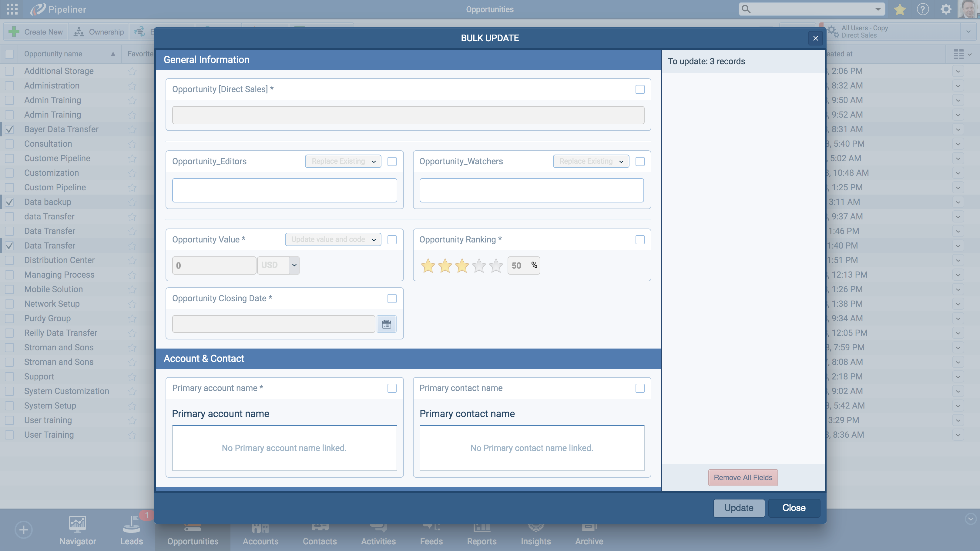Expand the Update value and code dropdown
Screen dimensions: 980x551
333,239
